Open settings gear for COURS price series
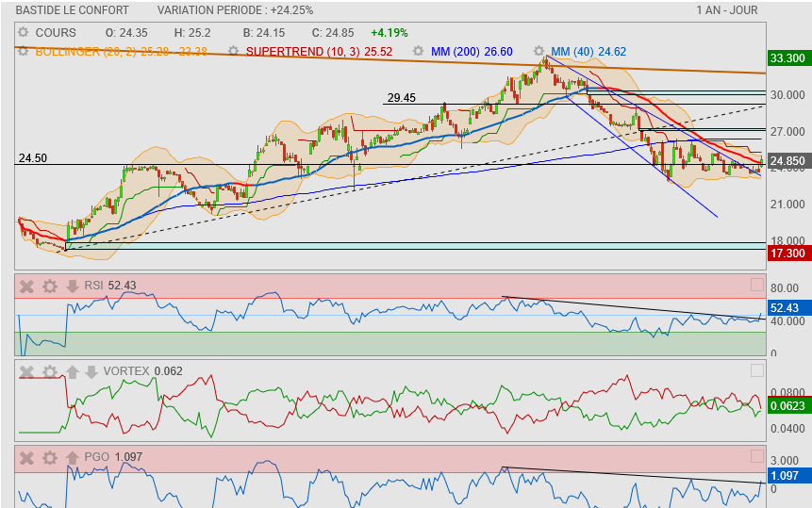Screen dimensions: 812x508 24,32
